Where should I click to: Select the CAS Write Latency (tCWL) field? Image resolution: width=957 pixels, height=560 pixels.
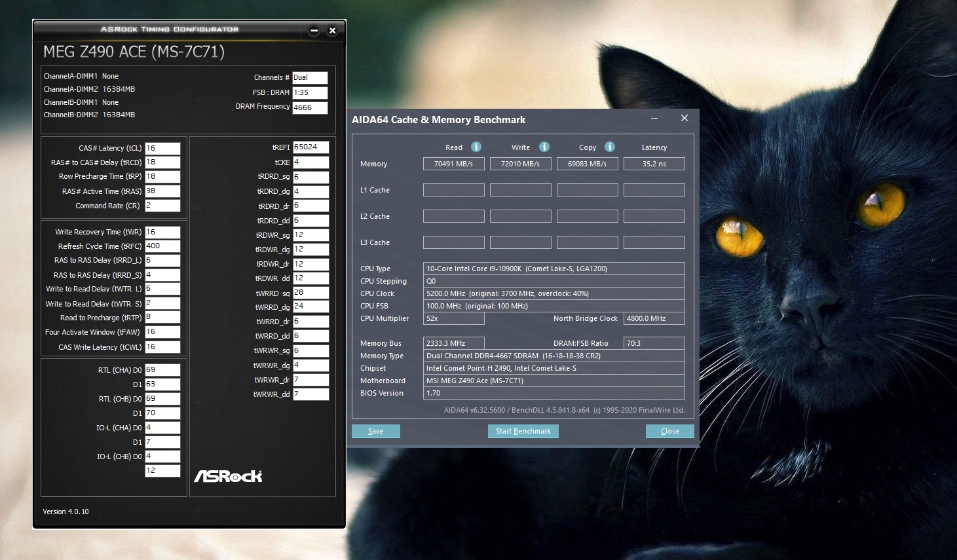coord(162,347)
